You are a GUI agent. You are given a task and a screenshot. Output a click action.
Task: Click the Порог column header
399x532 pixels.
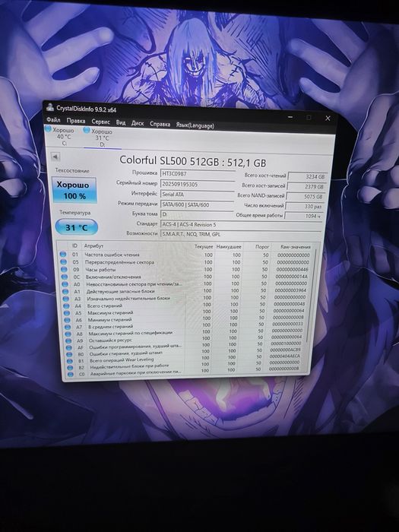(x=262, y=247)
